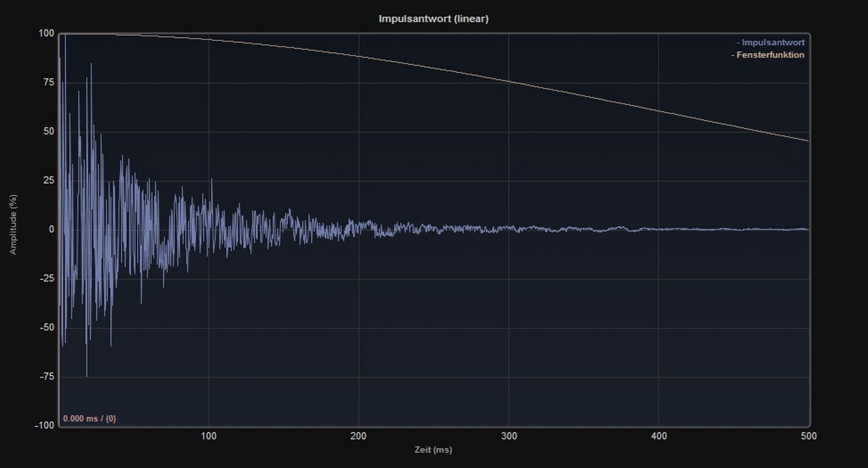This screenshot has width=868, height=468.
Task: Click the 50 tick on the amplitude axis
Action: pyautogui.click(x=48, y=131)
